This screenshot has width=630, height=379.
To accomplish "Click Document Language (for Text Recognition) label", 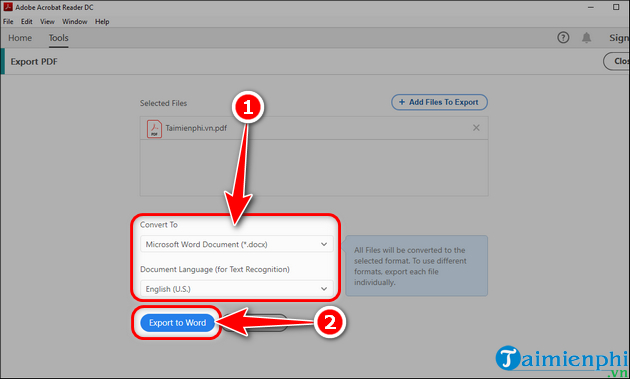I will (x=215, y=269).
